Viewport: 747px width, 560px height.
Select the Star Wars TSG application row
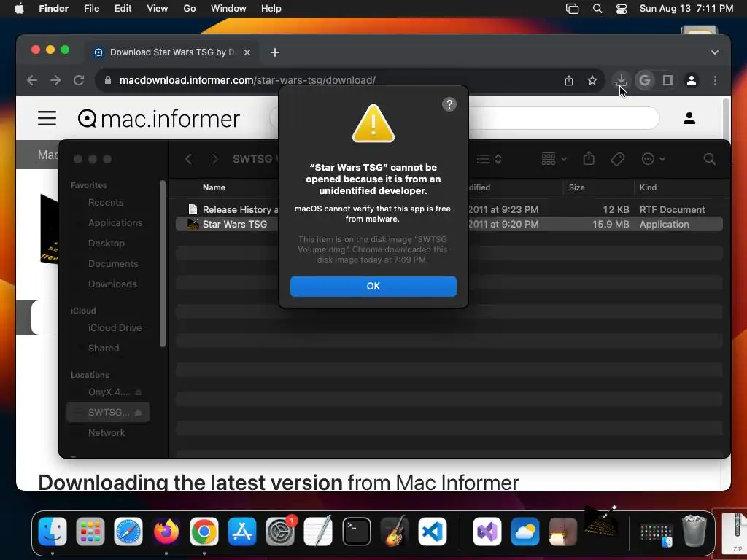coord(449,225)
